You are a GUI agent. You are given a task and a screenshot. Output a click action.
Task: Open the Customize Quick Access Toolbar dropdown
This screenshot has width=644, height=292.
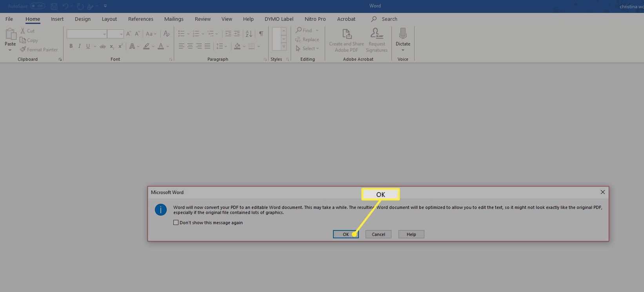tap(106, 6)
